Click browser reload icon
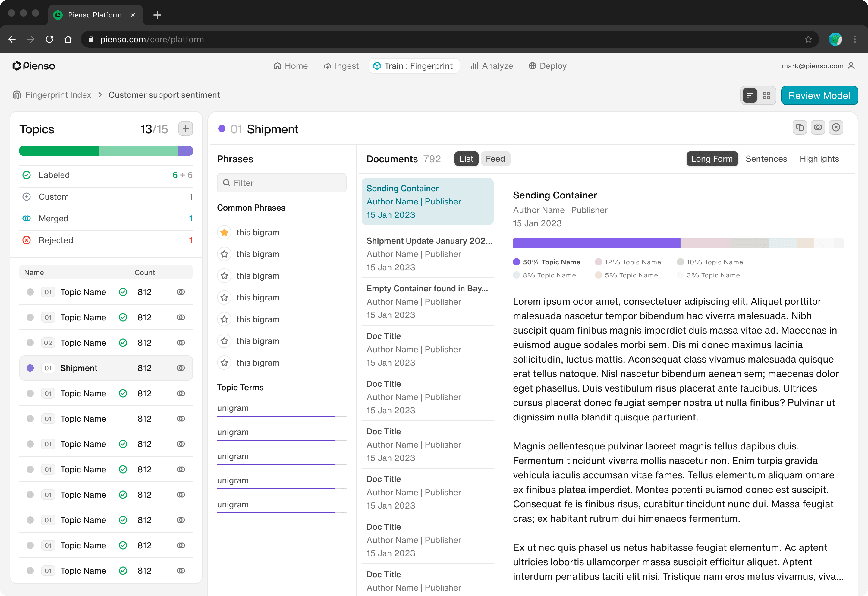Screen dimensions: 868x596 click(x=49, y=39)
